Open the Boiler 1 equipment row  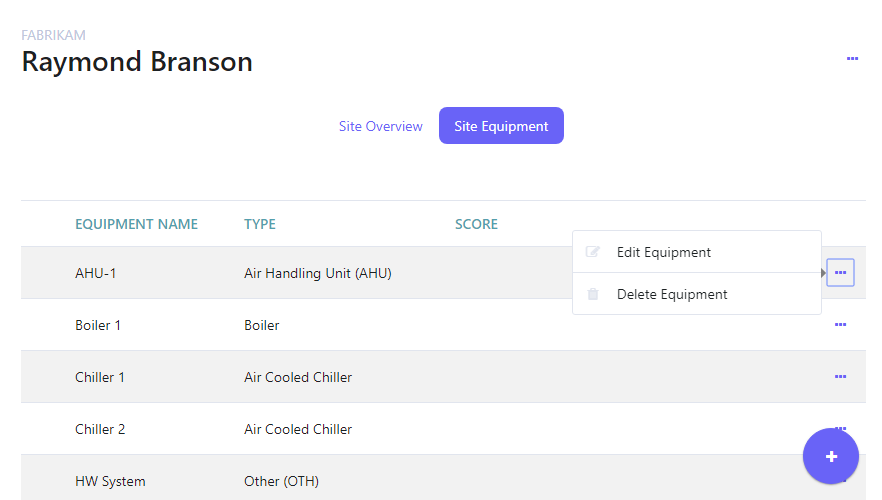coord(98,325)
